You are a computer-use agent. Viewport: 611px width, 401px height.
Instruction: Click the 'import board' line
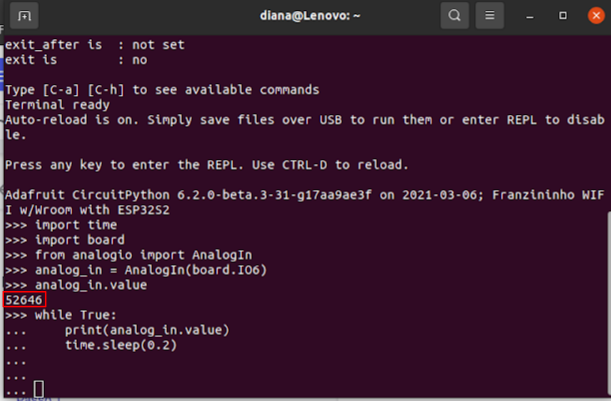65,240
